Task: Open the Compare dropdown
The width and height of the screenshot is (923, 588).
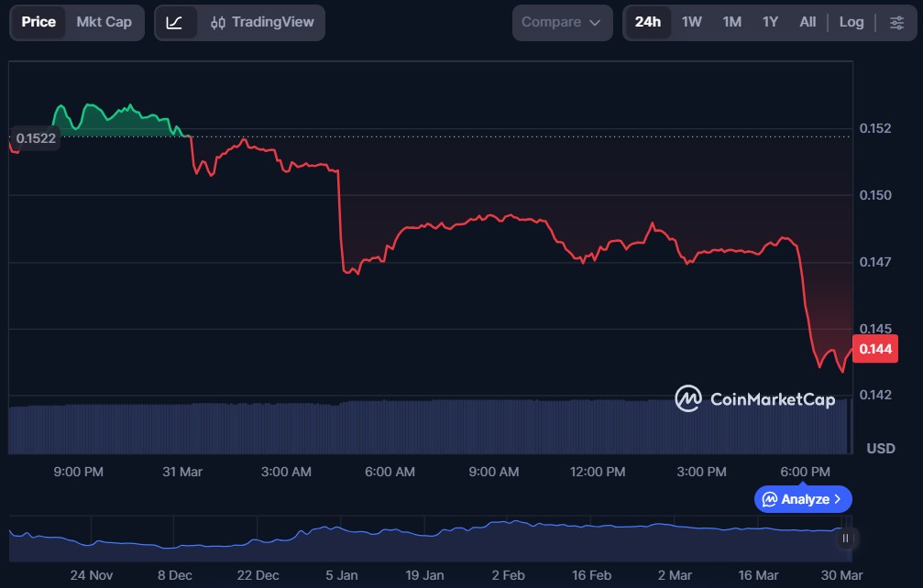Action: click(561, 22)
